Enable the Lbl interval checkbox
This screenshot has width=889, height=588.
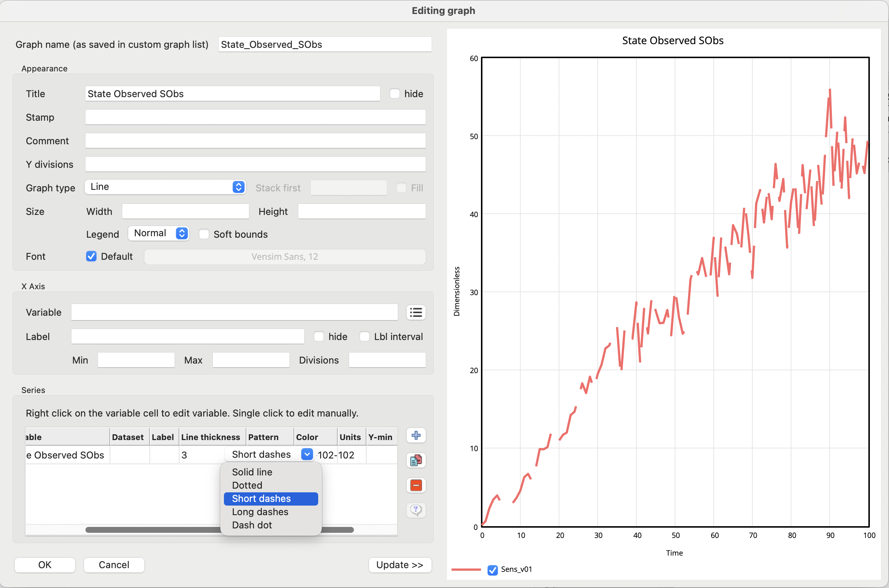(364, 336)
